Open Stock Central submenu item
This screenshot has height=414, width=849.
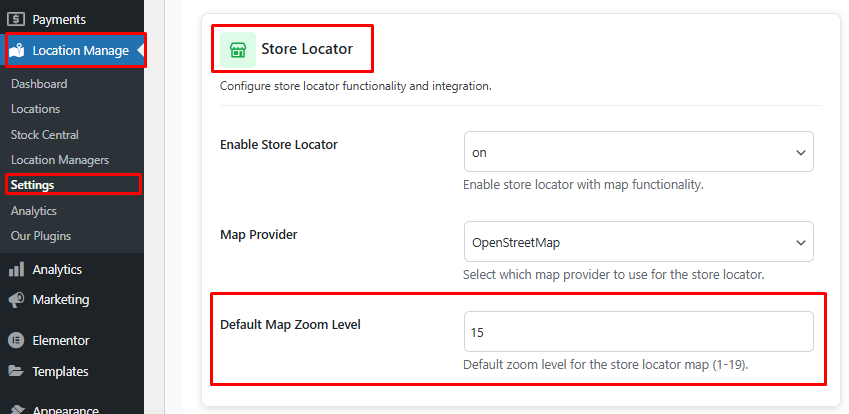[x=45, y=135]
